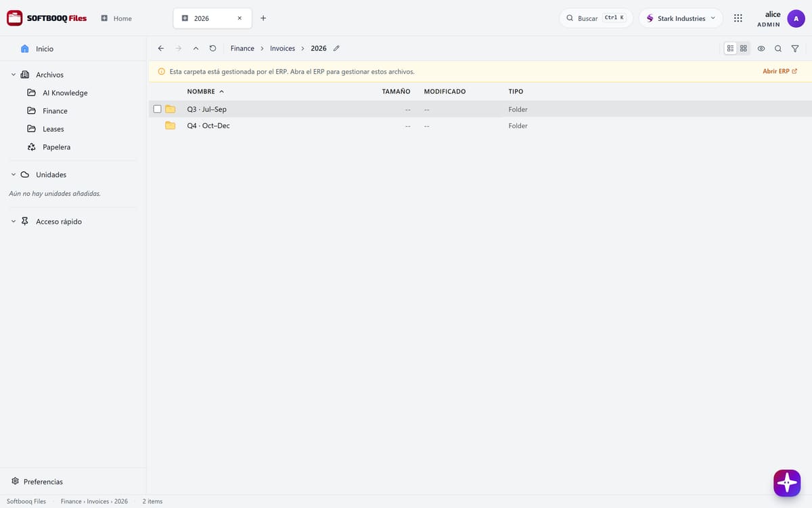Viewport: 812px width, 508px height.
Task: Click the status bar path Finance › Invoices › 2026
Action: pyautogui.click(x=94, y=501)
